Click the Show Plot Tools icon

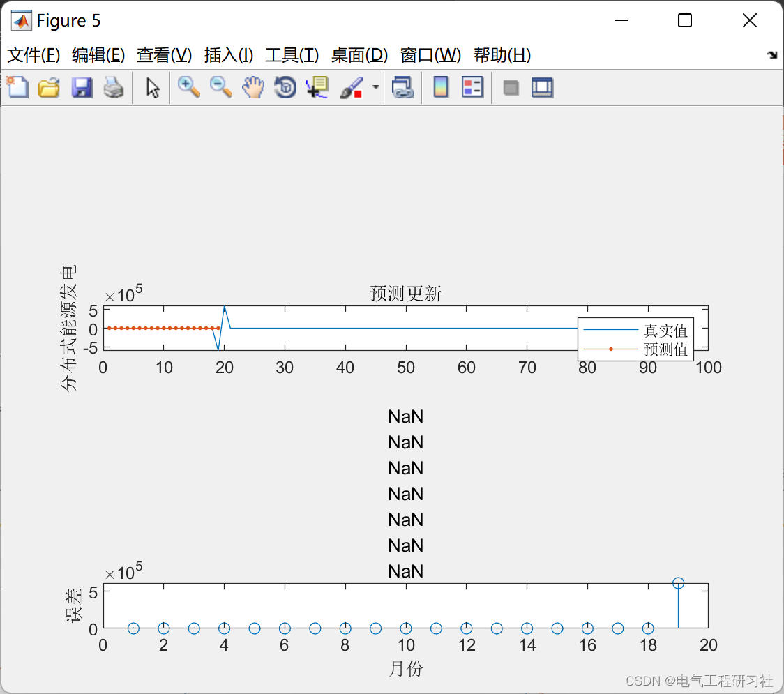(542, 87)
